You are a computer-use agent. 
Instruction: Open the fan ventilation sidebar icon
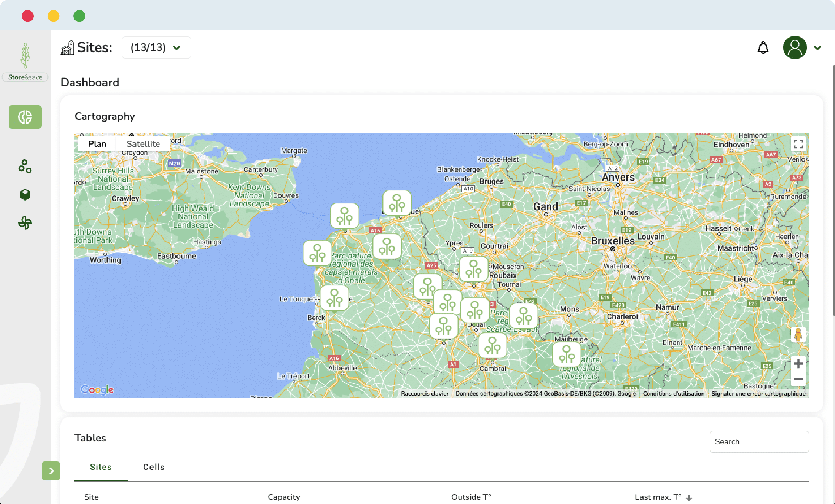(25, 223)
